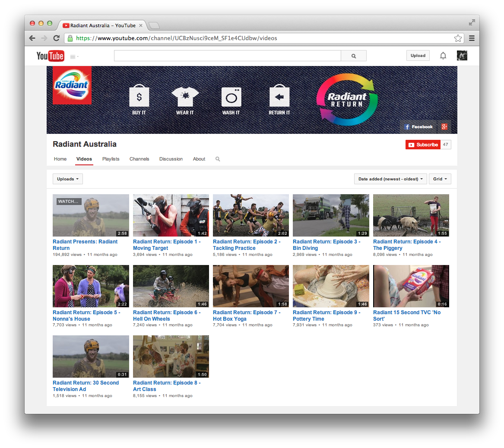Open the Episode 3 Bin Diving thumbnail
Image resolution: width=504 pixels, height=448 pixels.
(x=331, y=215)
